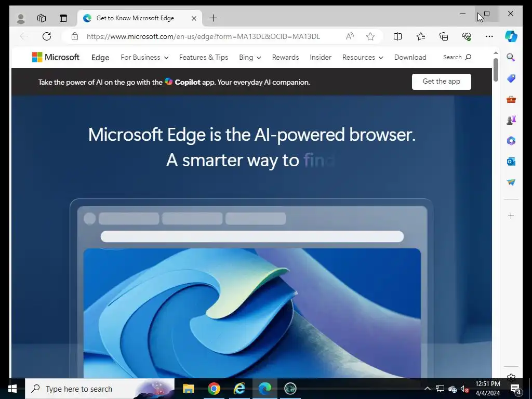The width and height of the screenshot is (532, 399).
Task: Open Settings and more ellipsis menu
Action: coord(489,36)
